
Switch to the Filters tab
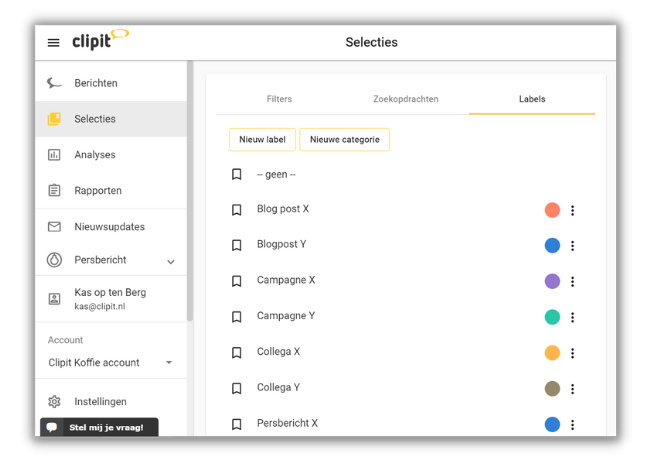[279, 99]
